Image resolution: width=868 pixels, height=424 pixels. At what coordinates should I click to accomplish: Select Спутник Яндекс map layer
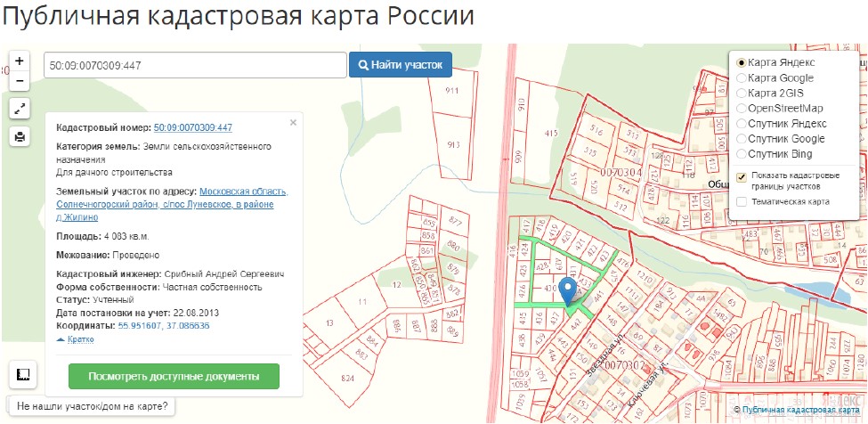741,124
